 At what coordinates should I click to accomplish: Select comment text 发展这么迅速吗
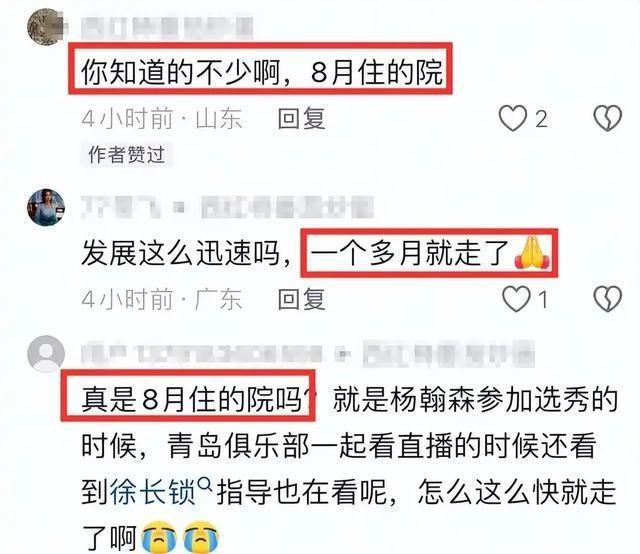click(x=180, y=253)
